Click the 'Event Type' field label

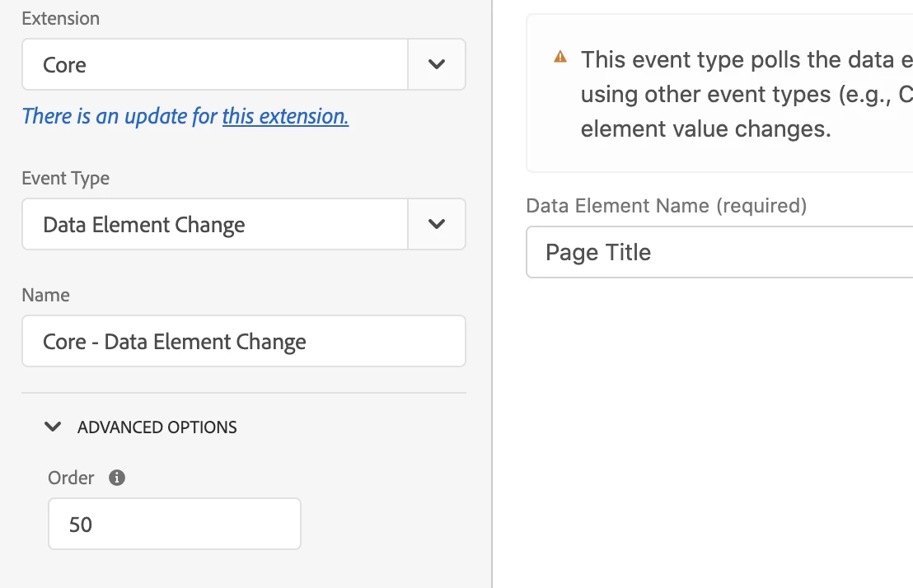tap(65, 178)
